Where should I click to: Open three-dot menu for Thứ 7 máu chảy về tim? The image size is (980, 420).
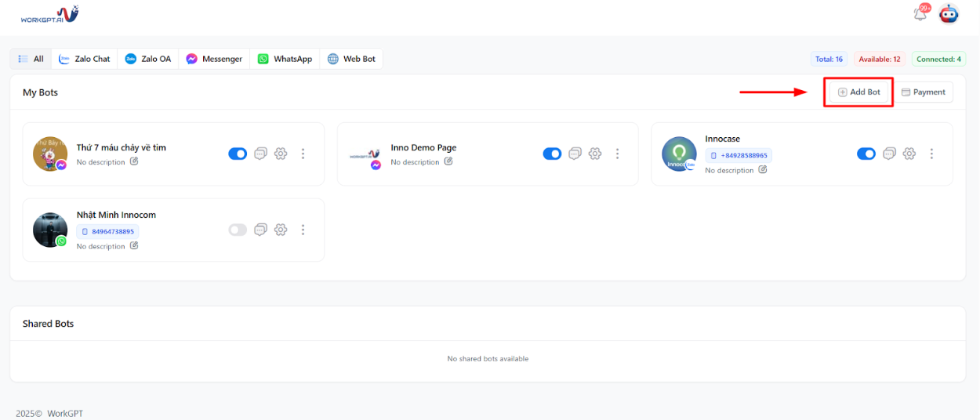pyautogui.click(x=303, y=154)
